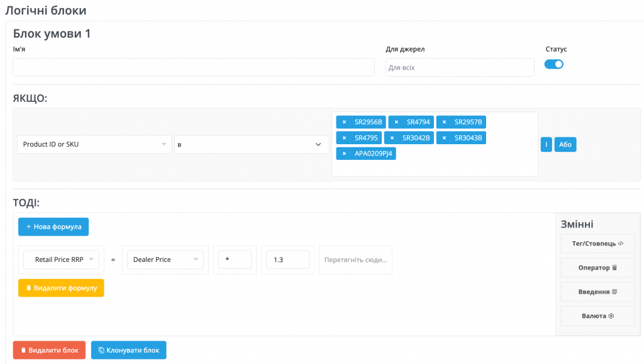644x364 pixels.
Task: Click the Нова формула button
Action: (53, 227)
